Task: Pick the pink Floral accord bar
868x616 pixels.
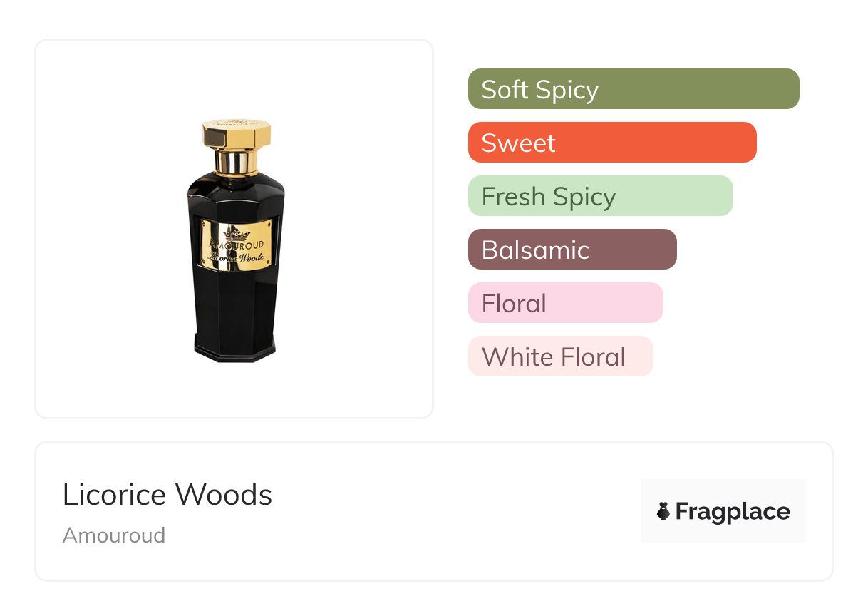Action: (x=565, y=303)
